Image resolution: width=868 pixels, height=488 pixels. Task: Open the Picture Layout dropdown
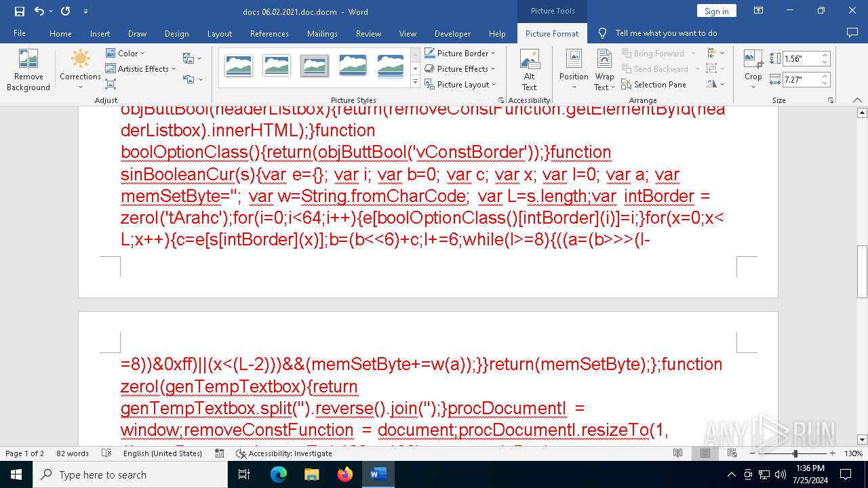coord(460,84)
